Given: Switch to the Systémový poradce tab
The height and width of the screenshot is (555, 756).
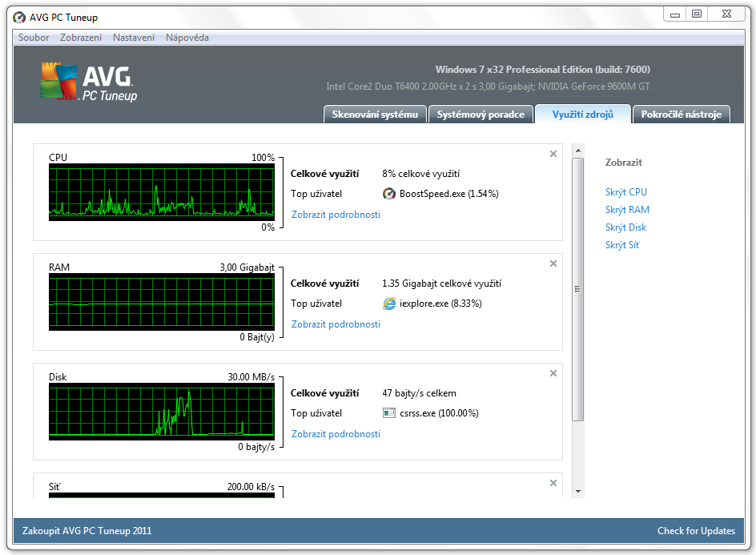Looking at the screenshot, I should click(481, 115).
